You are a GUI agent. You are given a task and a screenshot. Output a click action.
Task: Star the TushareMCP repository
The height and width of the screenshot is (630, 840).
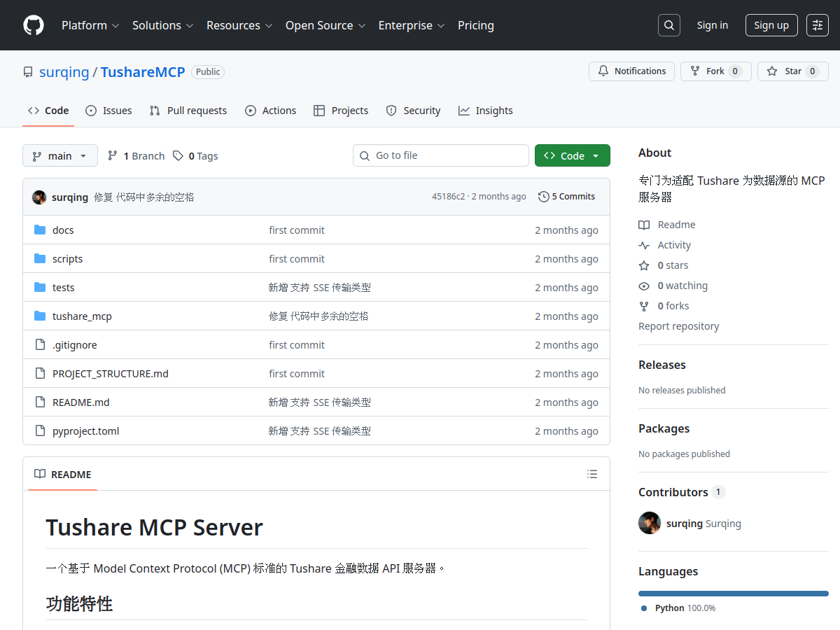point(792,71)
